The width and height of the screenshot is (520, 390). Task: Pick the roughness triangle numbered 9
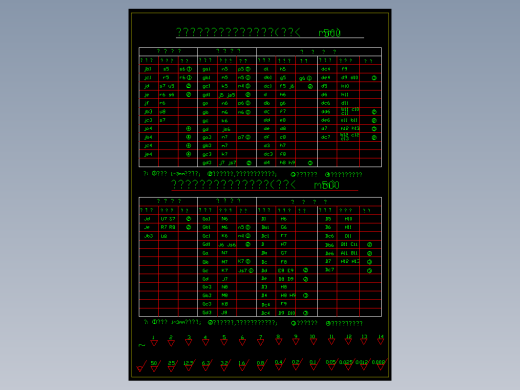click(x=296, y=340)
